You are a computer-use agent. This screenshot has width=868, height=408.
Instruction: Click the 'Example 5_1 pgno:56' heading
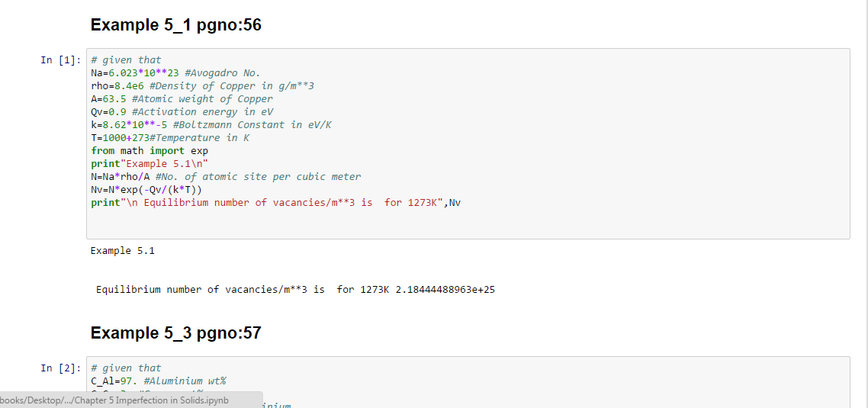(175, 25)
